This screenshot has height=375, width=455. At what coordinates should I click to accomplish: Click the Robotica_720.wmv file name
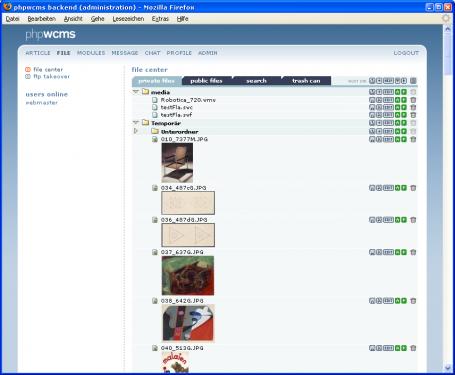[x=188, y=100]
